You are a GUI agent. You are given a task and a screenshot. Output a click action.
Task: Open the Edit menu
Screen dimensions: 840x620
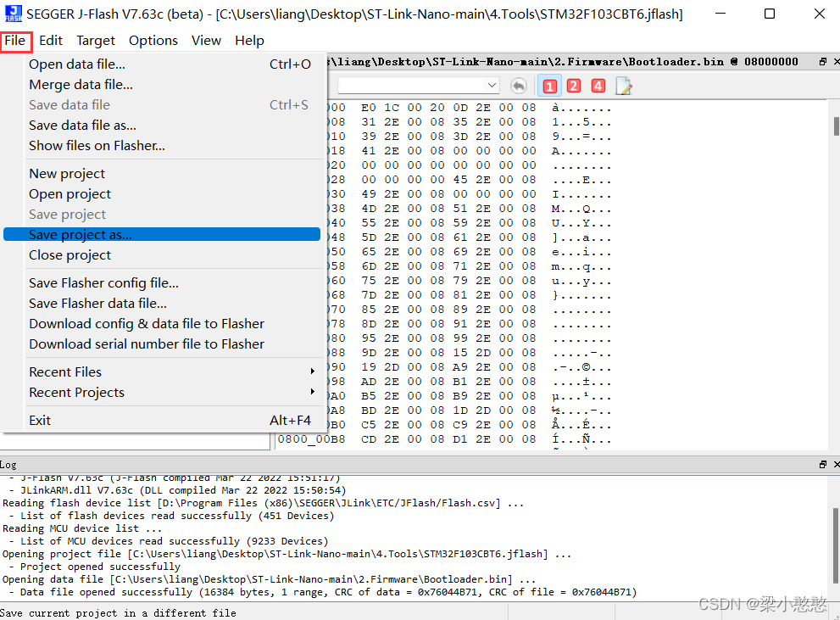[51, 41]
